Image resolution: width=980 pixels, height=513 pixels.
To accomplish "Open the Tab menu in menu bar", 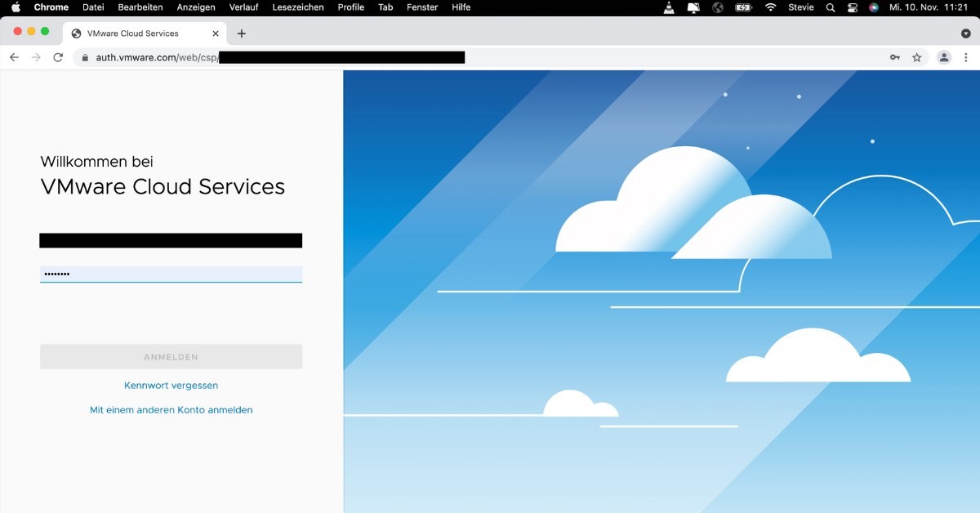I will [385, 7].
